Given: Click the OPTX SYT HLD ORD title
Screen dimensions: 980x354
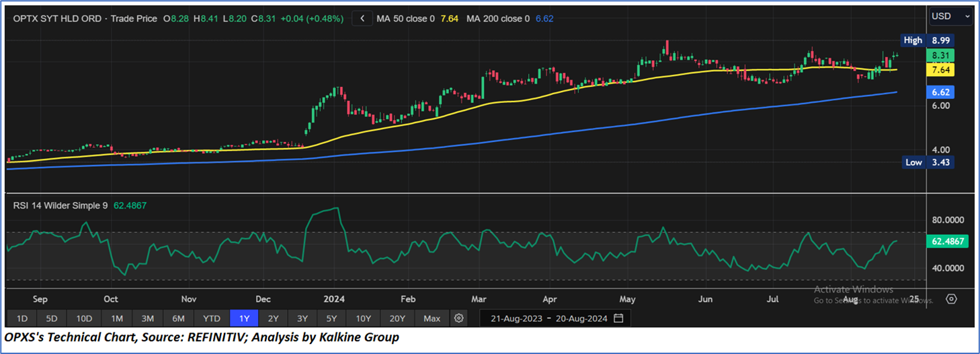Looking at the screenshot, I should (x=57, y=19).
